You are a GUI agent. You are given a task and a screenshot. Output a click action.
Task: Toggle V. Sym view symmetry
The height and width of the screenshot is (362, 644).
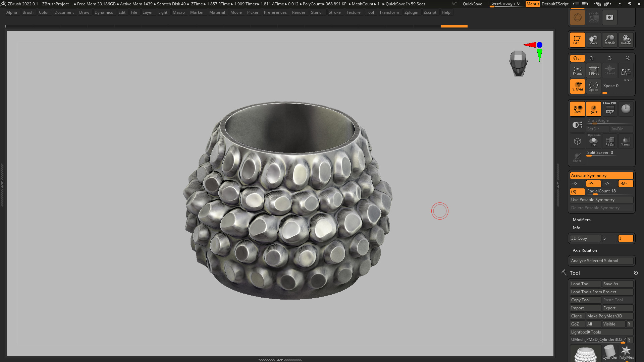click(x=577, y=86)
